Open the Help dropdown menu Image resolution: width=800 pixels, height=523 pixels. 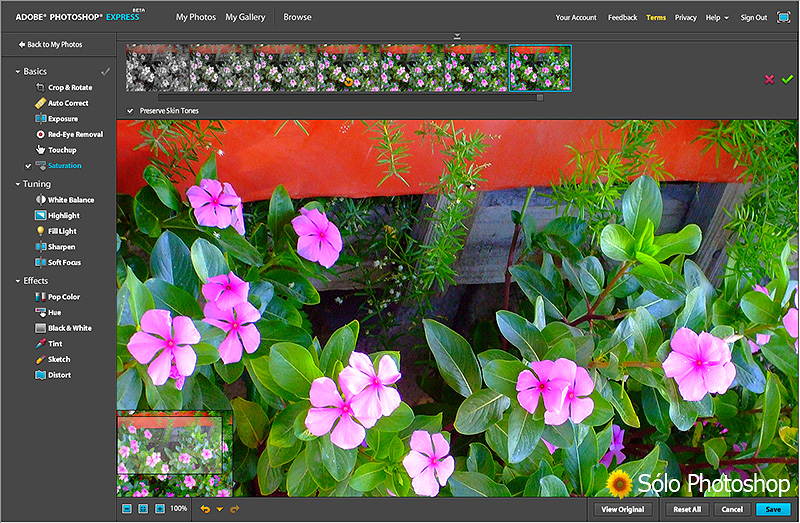tap(717, 17)
